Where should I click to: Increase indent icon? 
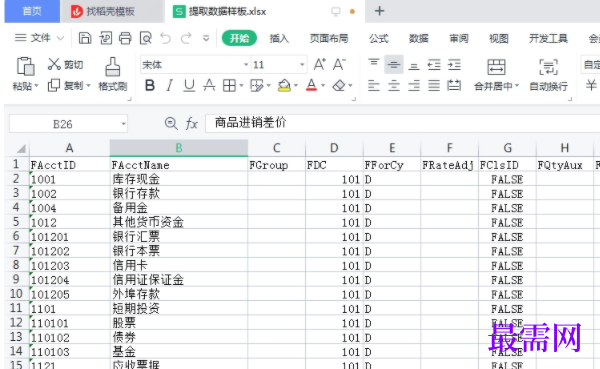pos(454,65)
